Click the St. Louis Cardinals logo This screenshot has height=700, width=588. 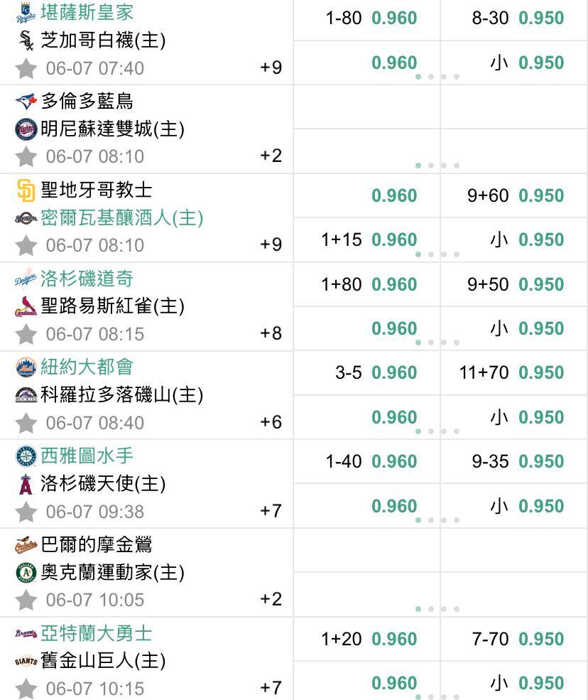[x=26, y=306]
